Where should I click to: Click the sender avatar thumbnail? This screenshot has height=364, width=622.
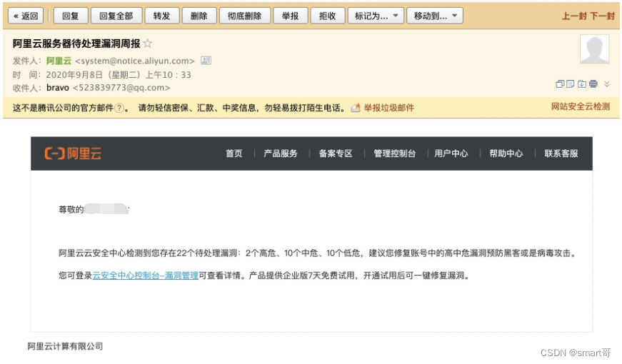click(594, 49)
